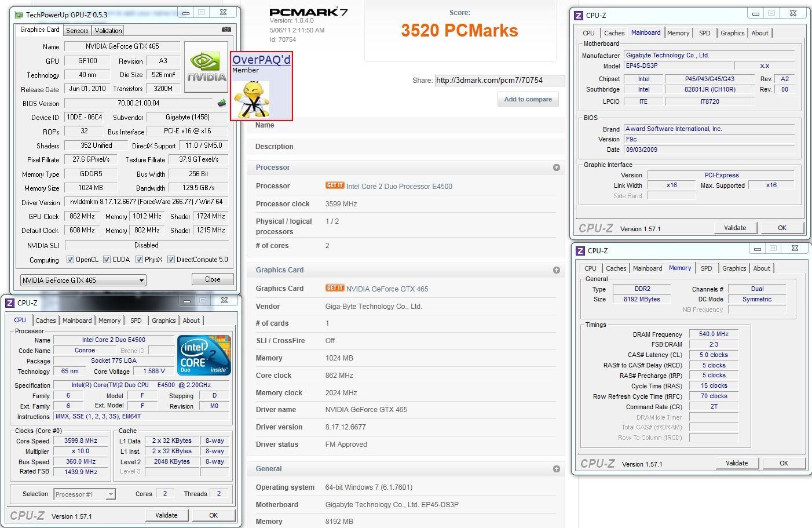Click the Rated FSB value 1439.9 MHz
This screenshot has height=528, width=812.
click(x=81, y=472)
